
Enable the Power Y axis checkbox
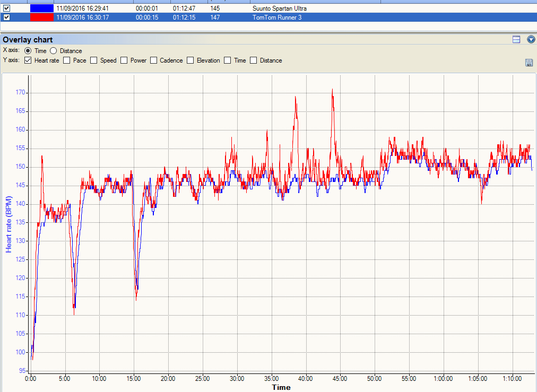pyautogui.click(x=124, y=60)
